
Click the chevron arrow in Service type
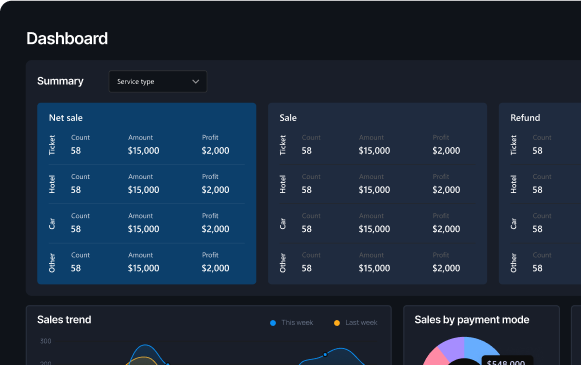pos(196,82)
